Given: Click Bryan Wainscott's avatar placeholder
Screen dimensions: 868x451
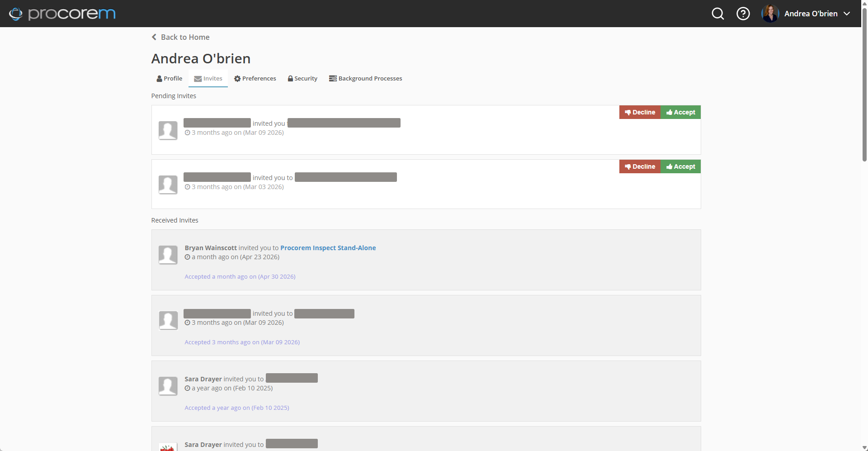Looking at the screenshot, I should [168, 255].
